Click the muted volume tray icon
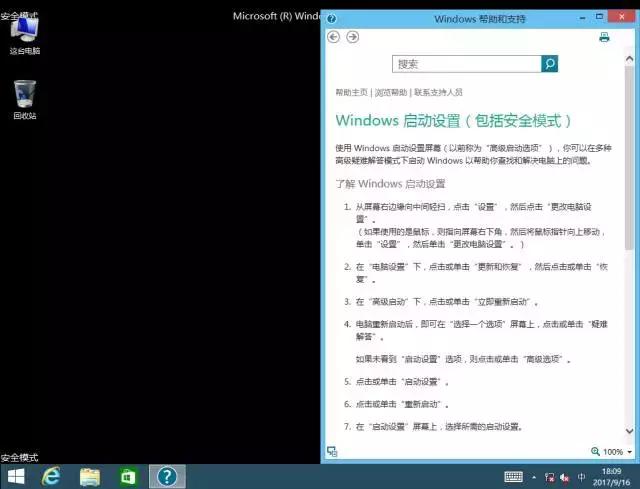Viewport: 640px width, 489px height. pyautogui.click(x=565, y=477)
